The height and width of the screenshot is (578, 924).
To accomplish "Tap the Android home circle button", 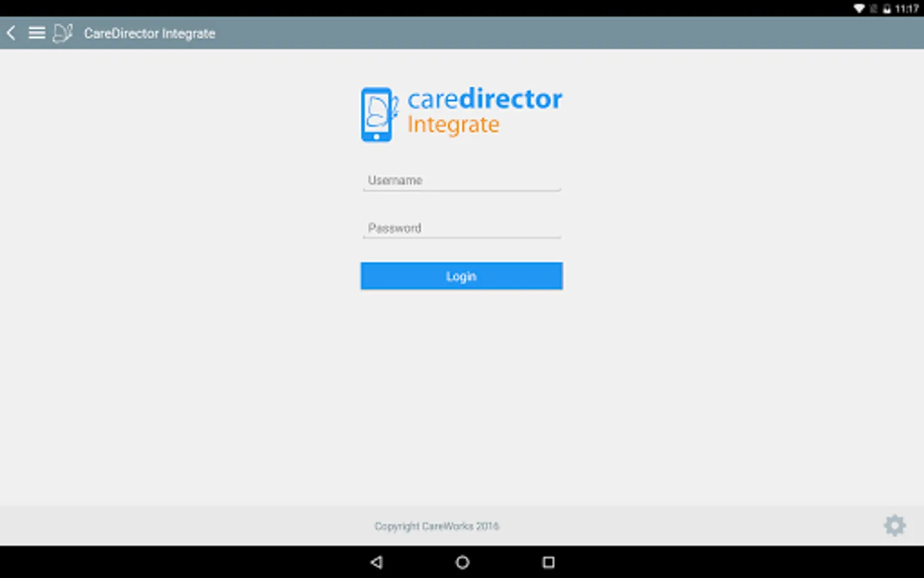I will (x=462, y=562).
